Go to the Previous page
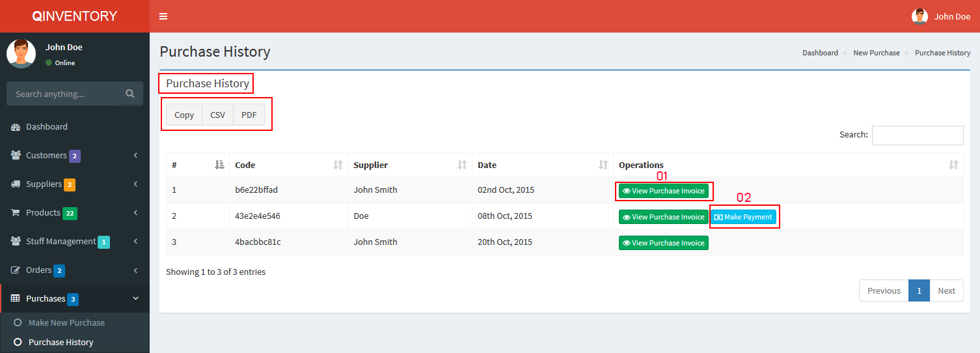980x353 pixels. [x=884, y=290]
